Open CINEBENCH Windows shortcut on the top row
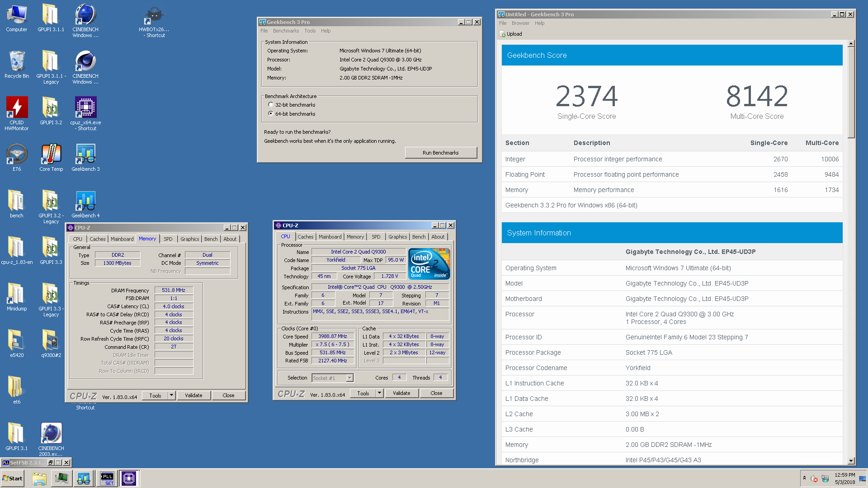868x488 pixels. (x=85, y=21)
